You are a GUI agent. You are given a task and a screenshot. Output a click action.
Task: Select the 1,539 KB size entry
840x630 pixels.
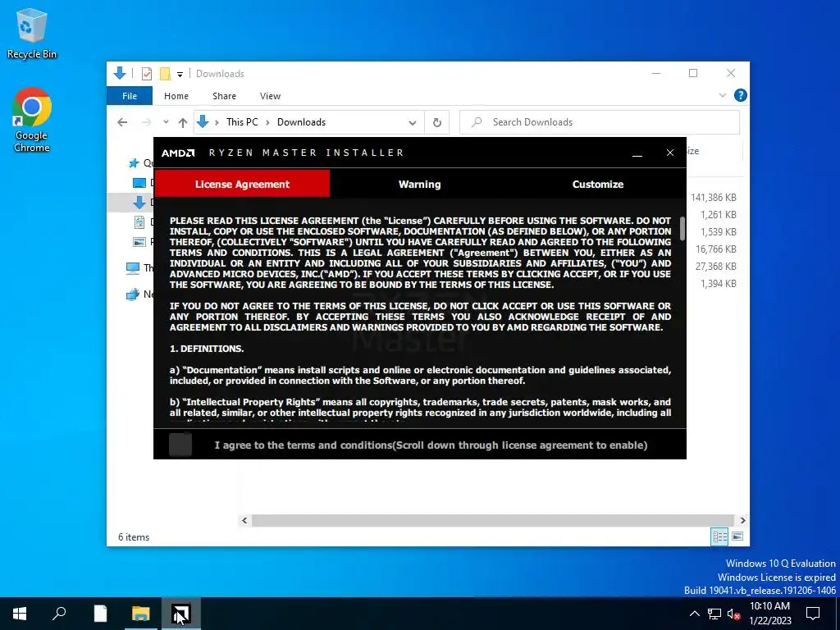pyautogui.click(x=718, y=232)
